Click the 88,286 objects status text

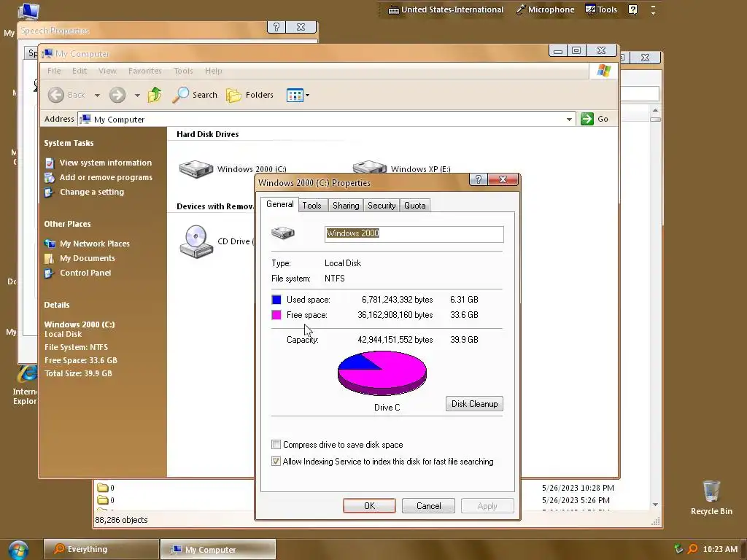[x=121, y=520]
